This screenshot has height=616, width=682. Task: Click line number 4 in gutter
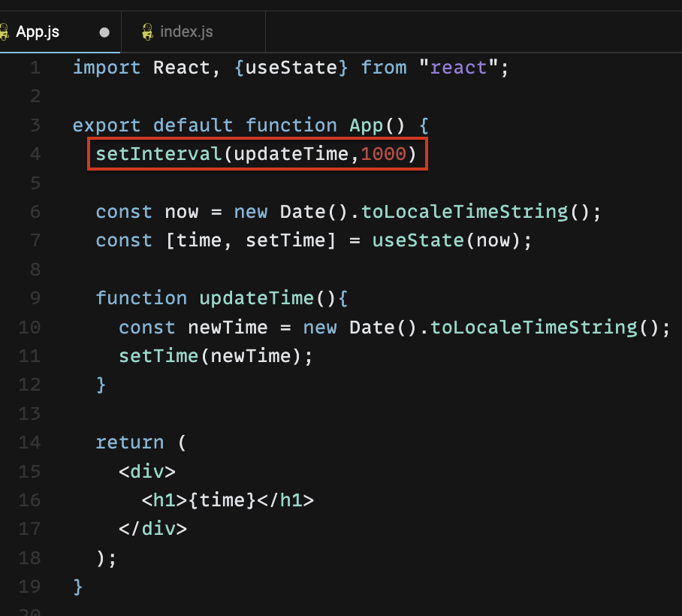(35, 154)
